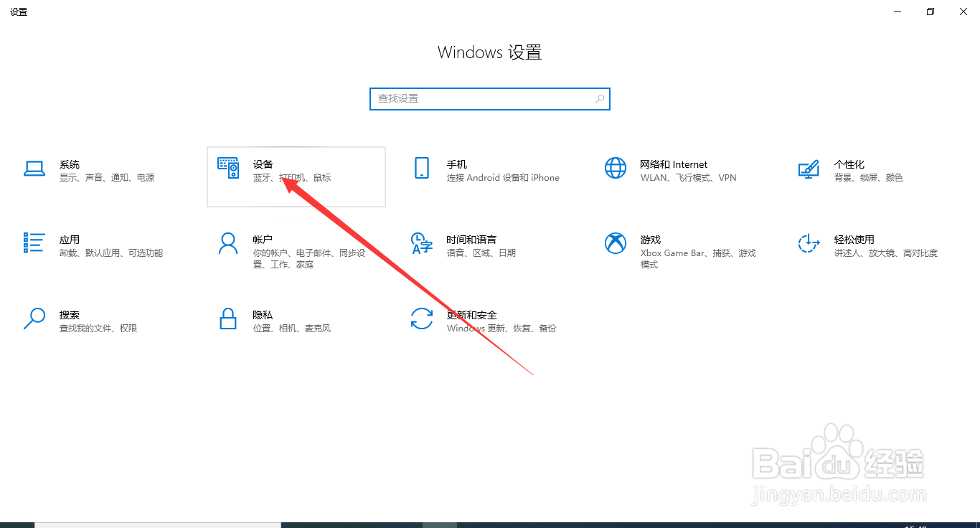980x528 pixels.
Task: Click the text 讲述人、放大镜、高对比度
Action: tap(886, 253)
